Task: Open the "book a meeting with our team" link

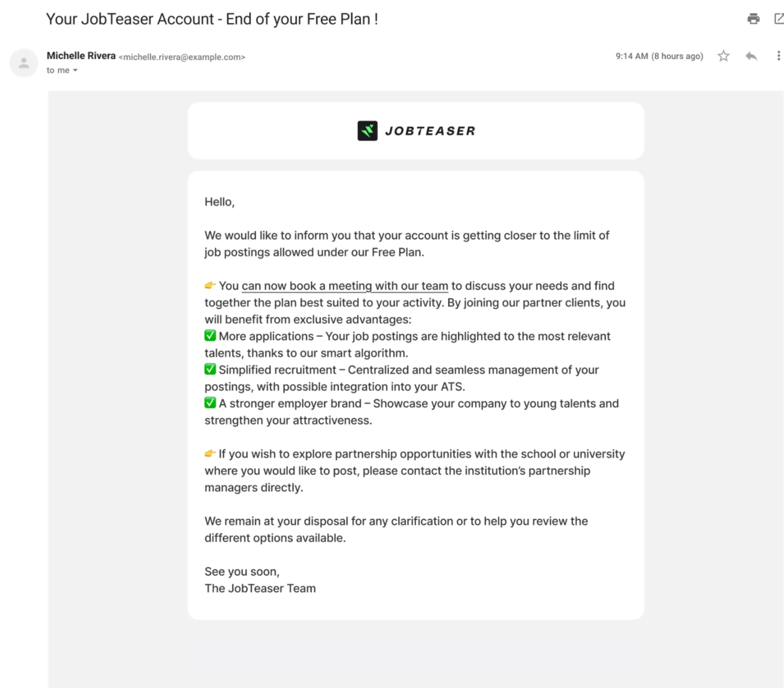Action: pyautogui.click(x=344, y=286)
